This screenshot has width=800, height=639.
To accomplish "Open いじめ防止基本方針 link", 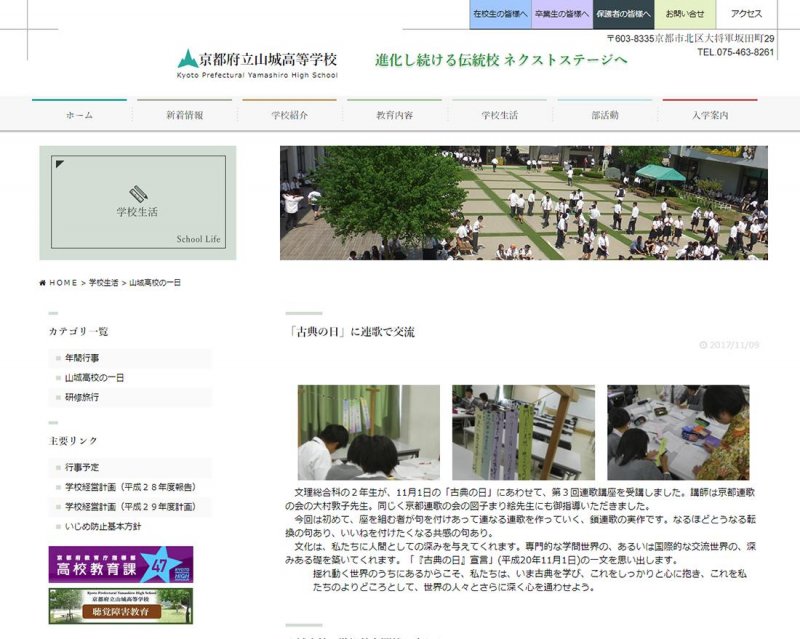I will (x=104, y=527).
